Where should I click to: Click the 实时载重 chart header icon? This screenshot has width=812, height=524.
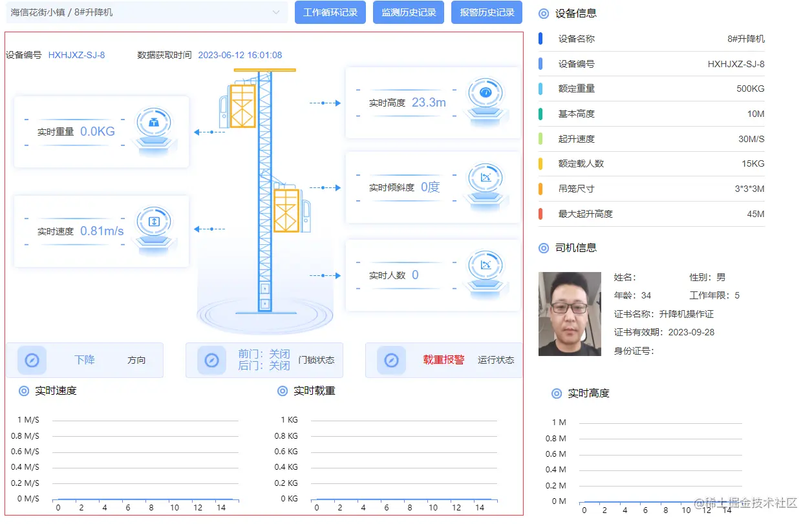[282, 390]
